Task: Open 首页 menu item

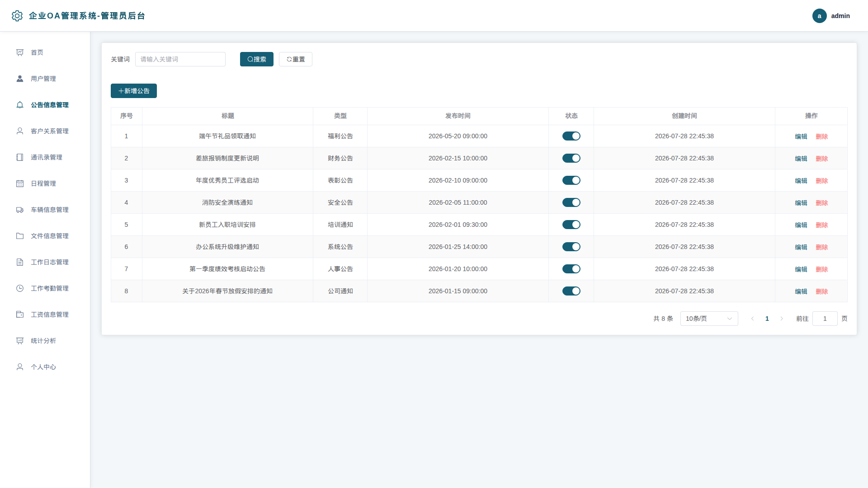Action: (45, 52)
